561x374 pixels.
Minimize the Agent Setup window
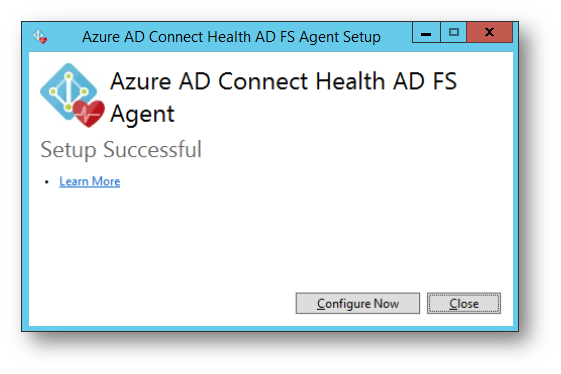[426, 33]
